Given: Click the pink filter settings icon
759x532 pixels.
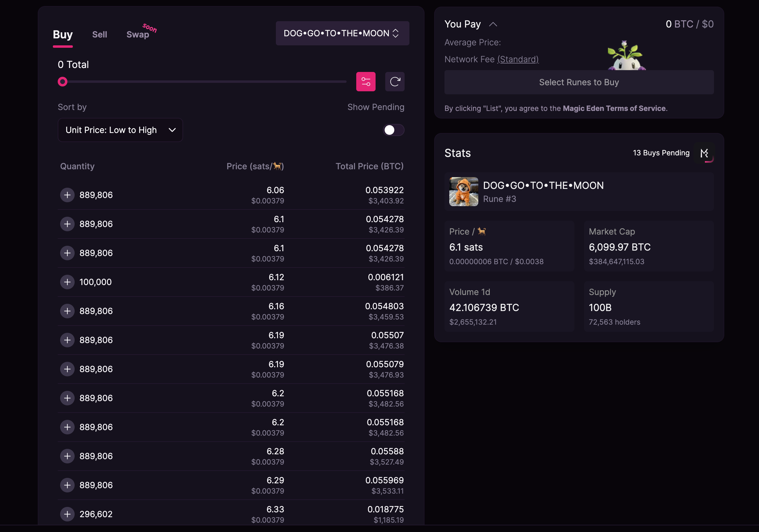Looking at the screenshot, I should pyautogui.click(x=366, y=81).
